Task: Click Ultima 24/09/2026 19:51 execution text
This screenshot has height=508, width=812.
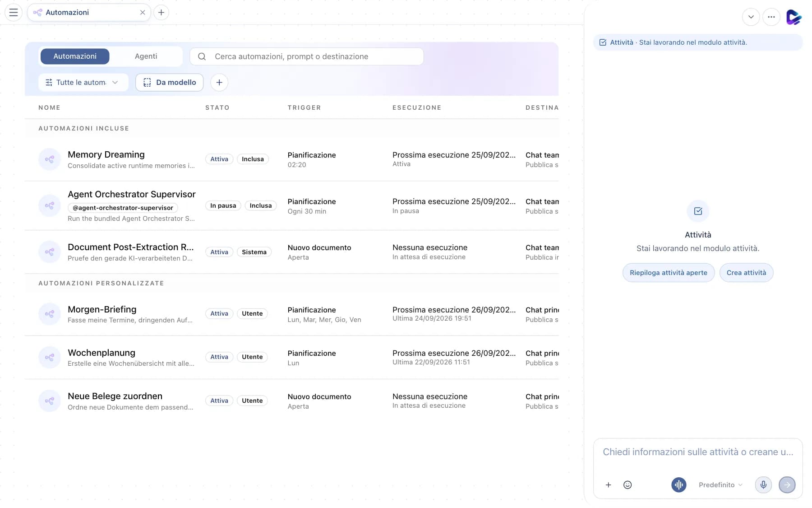Action: [432, 318]
